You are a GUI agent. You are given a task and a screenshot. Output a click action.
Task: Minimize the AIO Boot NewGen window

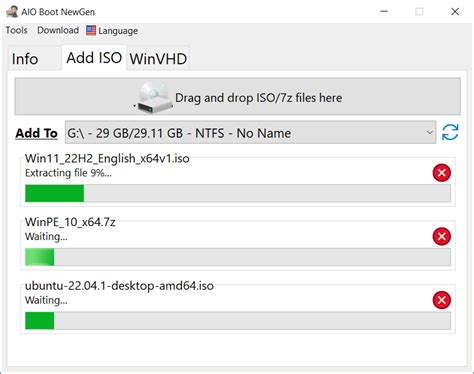click(x=384, y=12)
